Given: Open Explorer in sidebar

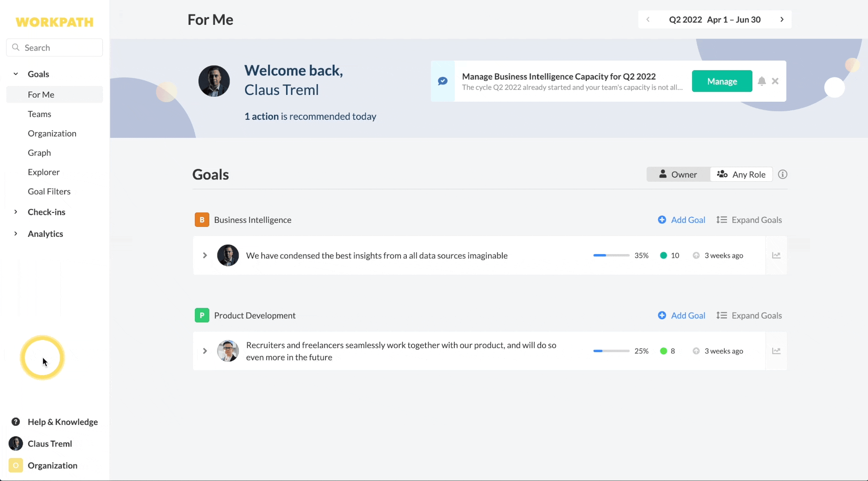Looking at the screenshot, I should point(43,172).
